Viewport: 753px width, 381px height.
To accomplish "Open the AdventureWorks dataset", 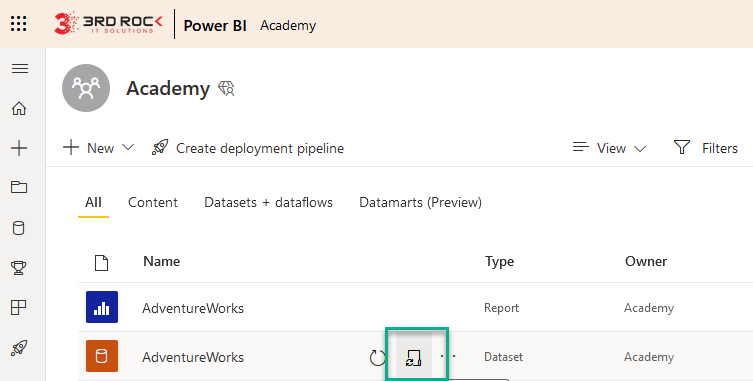I will point(193,357).
